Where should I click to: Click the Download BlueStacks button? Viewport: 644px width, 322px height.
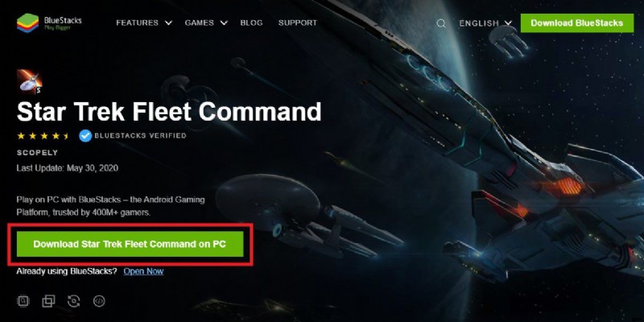coord(577,23)
